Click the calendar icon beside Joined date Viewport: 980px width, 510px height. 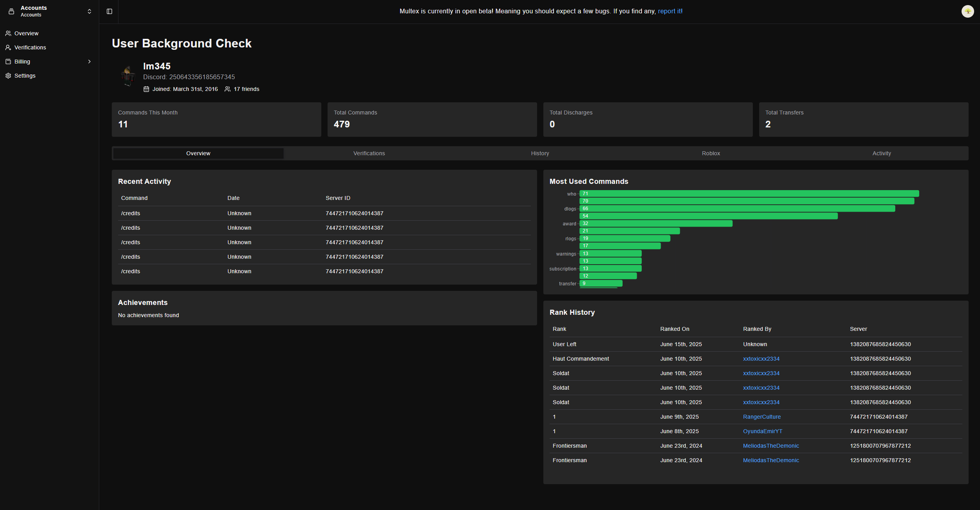(x=146, y=89)
